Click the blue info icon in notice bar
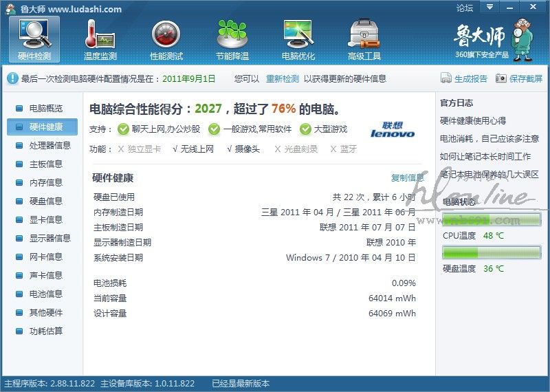This screenshot has height=392, width=550. [x=12, y=78]
